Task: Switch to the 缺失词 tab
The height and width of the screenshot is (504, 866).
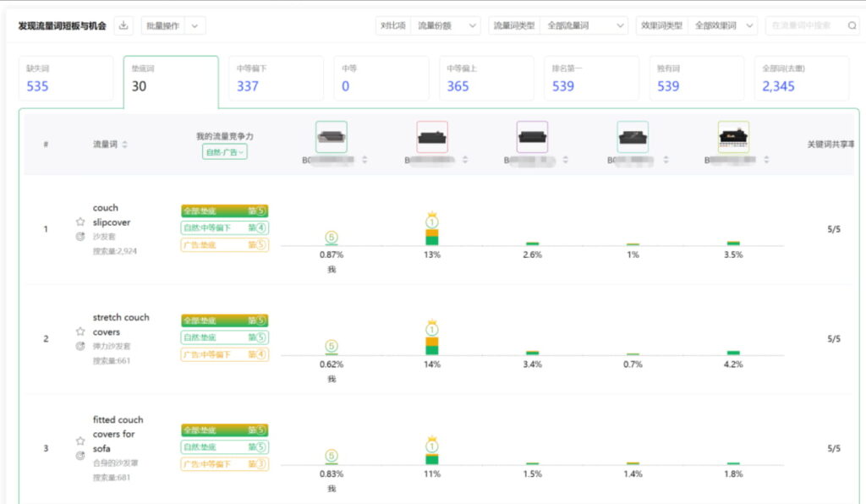Action: 64,77
